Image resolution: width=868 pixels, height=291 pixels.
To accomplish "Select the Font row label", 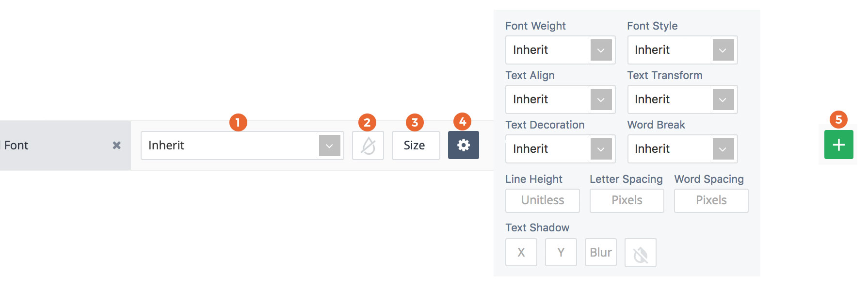I will point(16,145).
